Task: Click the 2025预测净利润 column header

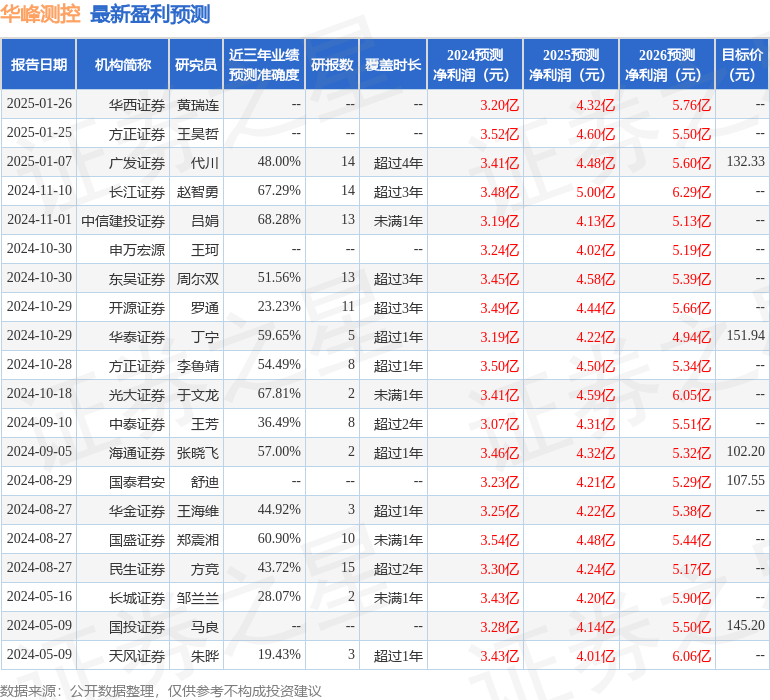Action: [571, 65]
